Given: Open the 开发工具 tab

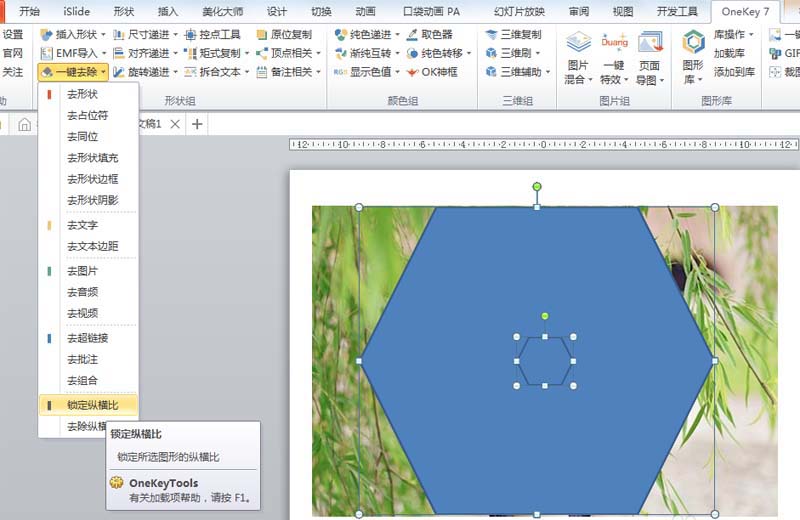Looking at the screenshot, I should pyautogui.click(x=677, y=11).
